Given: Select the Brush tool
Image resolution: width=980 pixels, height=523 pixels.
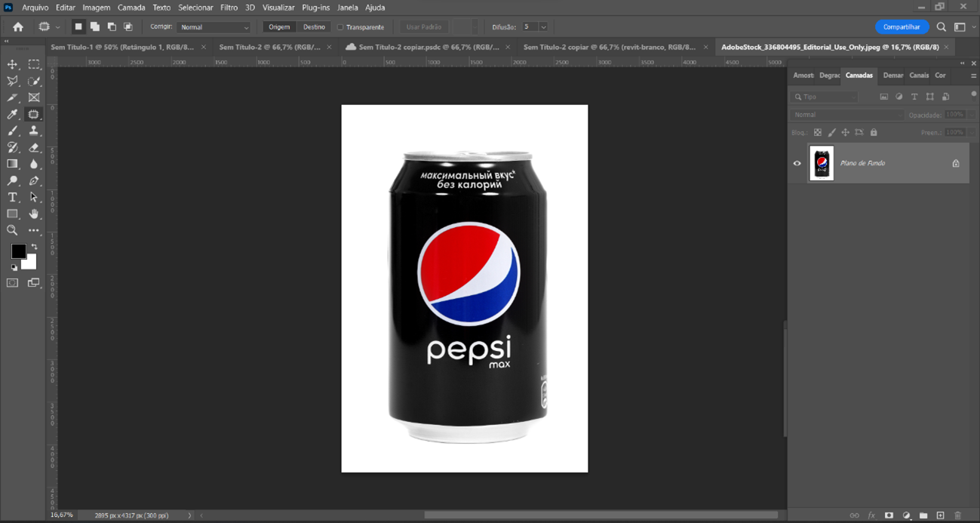Looking at the screenshot, I should pyautogui.click(x=13, y=131).
